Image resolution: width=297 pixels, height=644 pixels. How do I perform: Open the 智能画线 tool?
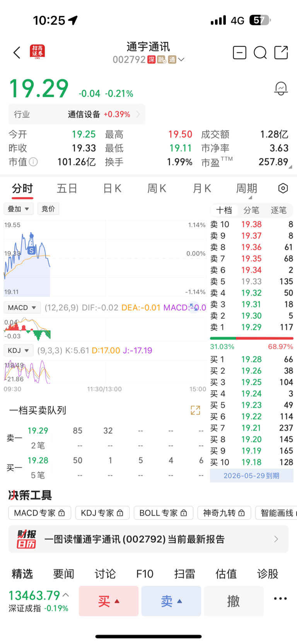coord(276,513)
